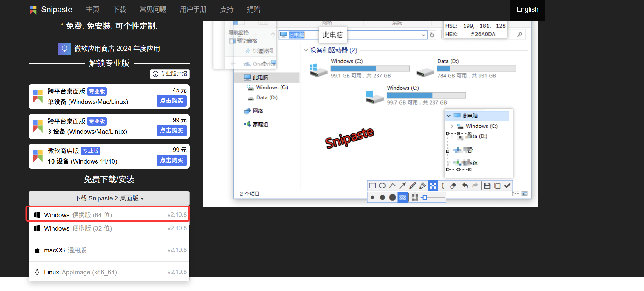644x291 pixels.
Task: Click the mosaic strength slider handle
Action: click(x=425, y=197)
